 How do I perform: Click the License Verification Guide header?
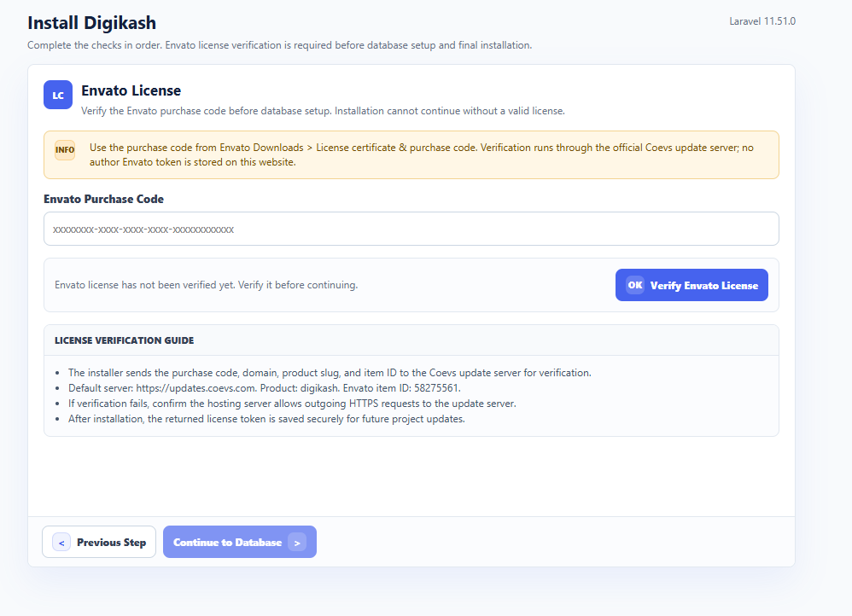click(125, 340)
